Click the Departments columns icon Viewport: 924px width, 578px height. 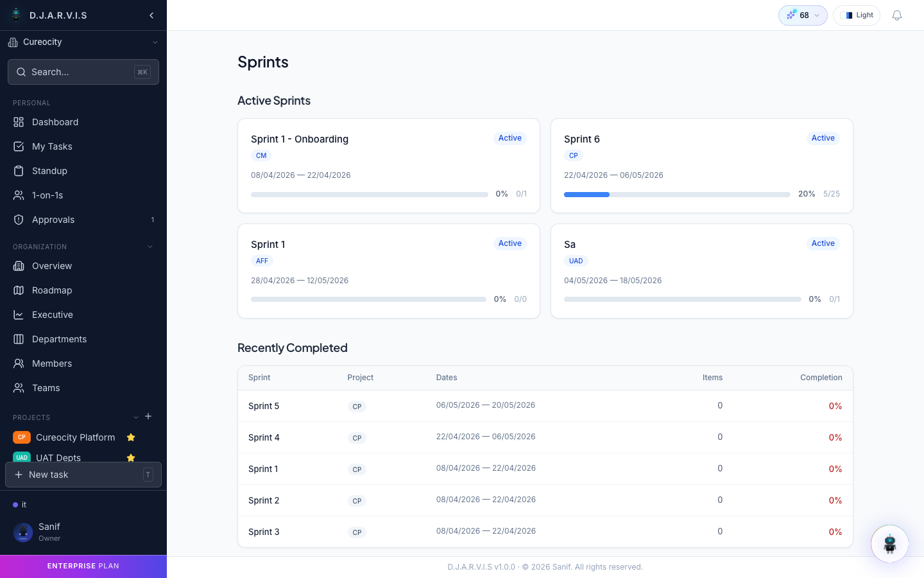[x=19, y=339]
